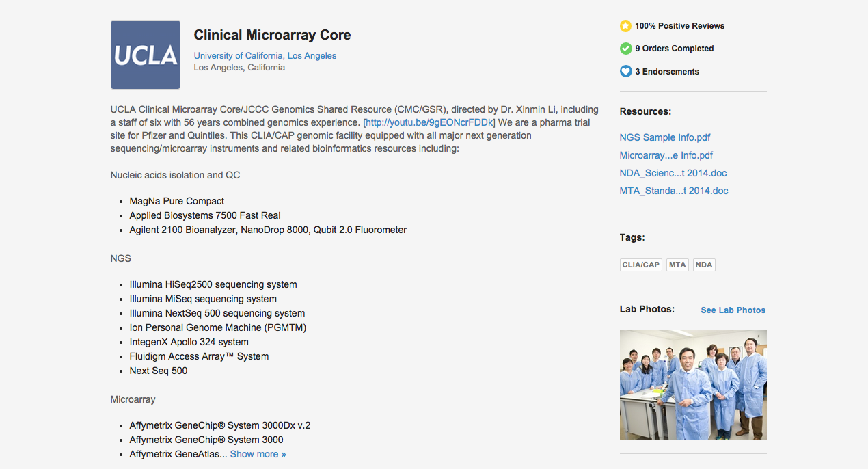Click 9 Orders Completed text
Screen dimensions: 868x469
pos(674,49)
